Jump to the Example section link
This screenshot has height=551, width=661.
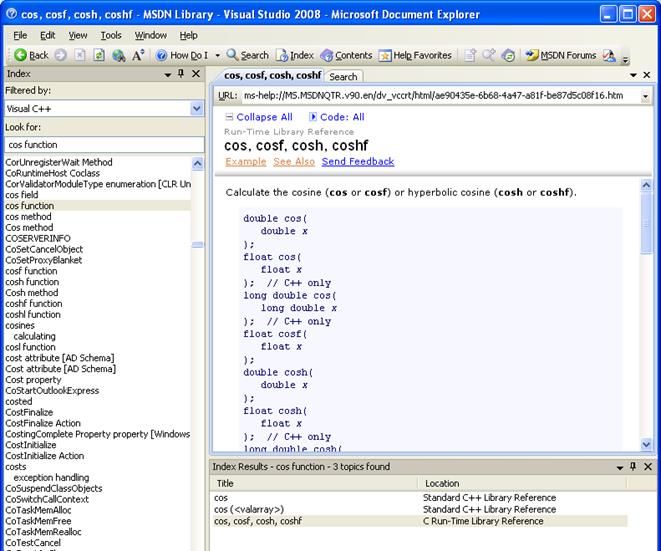click(246, 161)
